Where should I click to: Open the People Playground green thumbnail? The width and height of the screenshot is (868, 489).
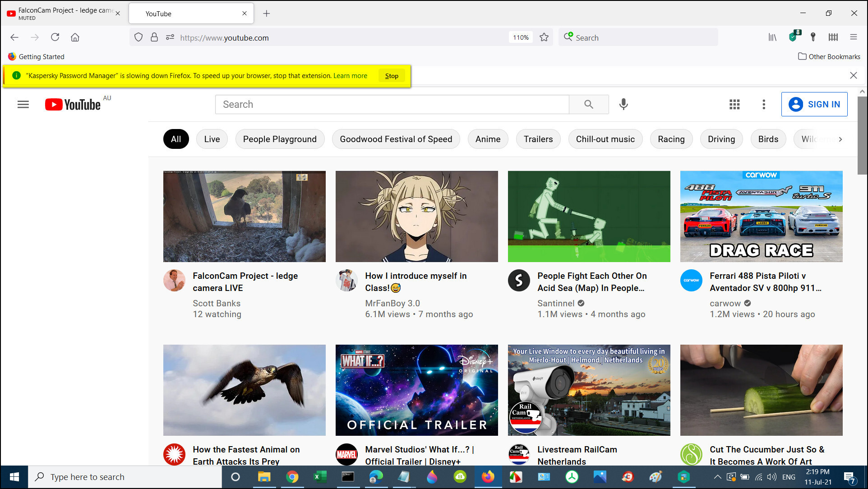coord(589,217)
